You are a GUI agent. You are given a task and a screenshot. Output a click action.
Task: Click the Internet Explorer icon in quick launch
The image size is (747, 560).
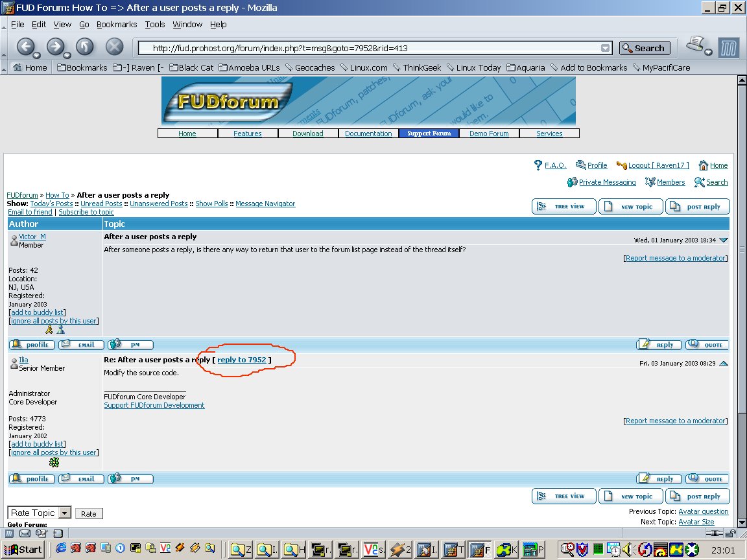[61, 548]
